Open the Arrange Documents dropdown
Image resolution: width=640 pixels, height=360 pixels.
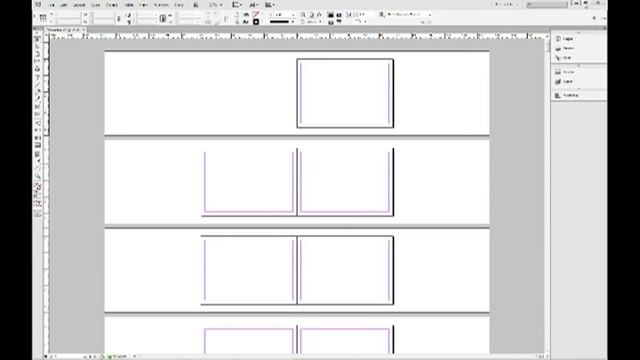(270, 5)
